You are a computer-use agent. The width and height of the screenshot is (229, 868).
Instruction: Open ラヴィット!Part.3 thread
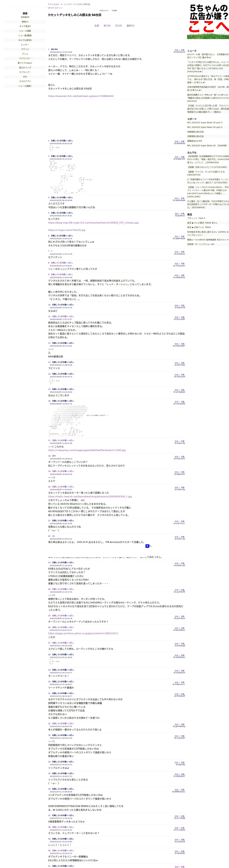[196, 218]
